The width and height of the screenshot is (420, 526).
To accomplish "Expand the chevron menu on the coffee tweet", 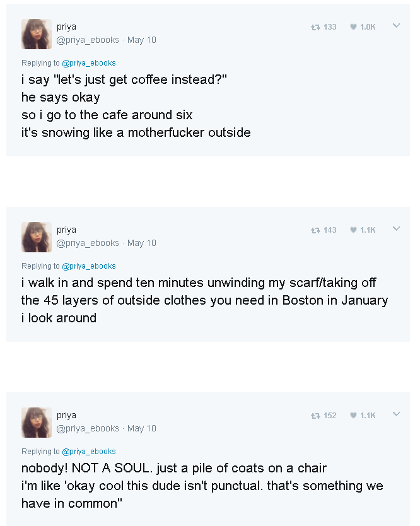I will [x=396, y=25].
